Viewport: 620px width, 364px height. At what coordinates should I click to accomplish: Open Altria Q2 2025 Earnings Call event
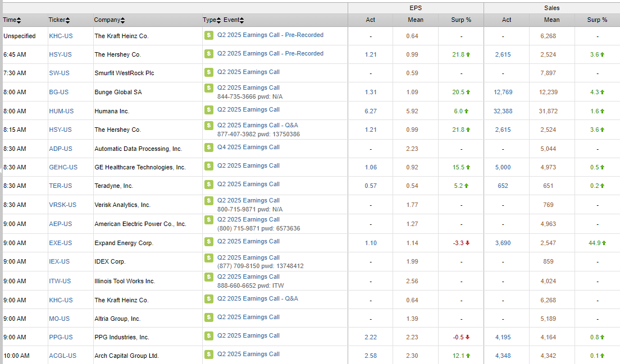[248, 317]
